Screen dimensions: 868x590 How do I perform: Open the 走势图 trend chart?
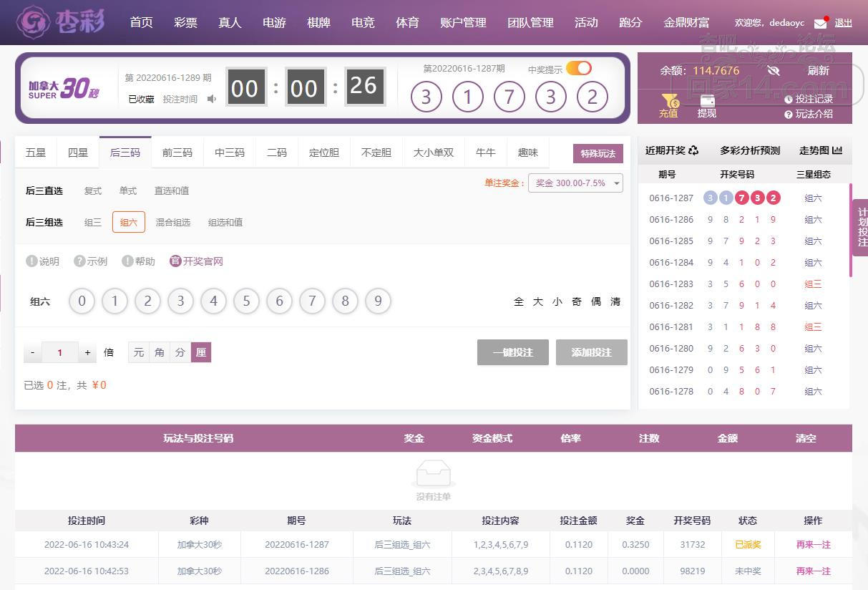point(821,150)
